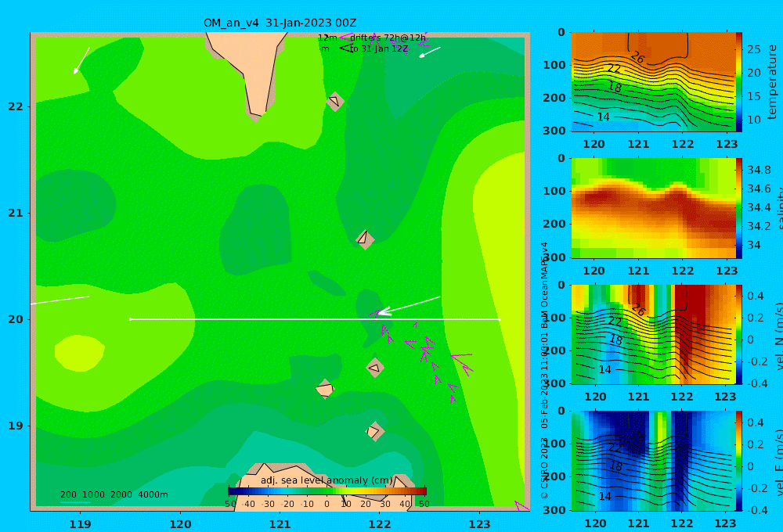The image size is (783, 532).
Task: Click longitude label 123 under the main map
Action: coord(479,524)
